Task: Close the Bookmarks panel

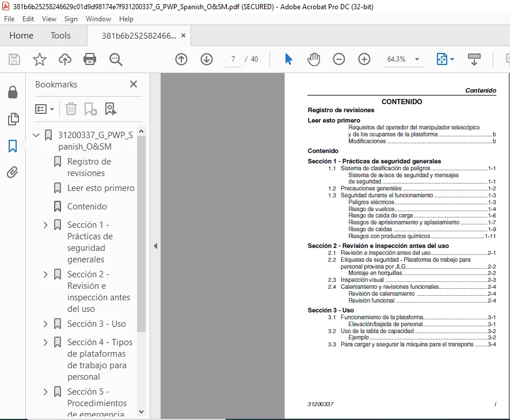Action: pos(134,84)
